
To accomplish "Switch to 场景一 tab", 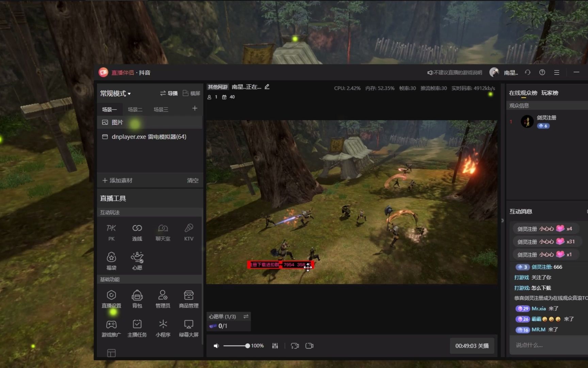I will pyautogui.click(x=109, y=109).
